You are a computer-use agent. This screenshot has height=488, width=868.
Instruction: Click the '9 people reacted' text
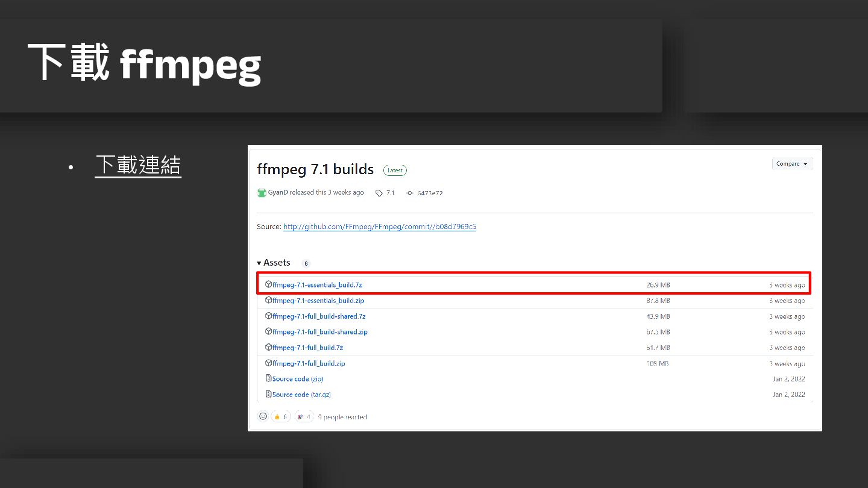tap(342, 417)
